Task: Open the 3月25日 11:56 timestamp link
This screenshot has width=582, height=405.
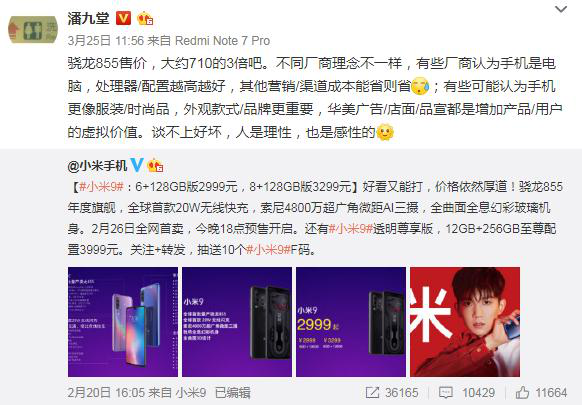Action: [105, 40]
